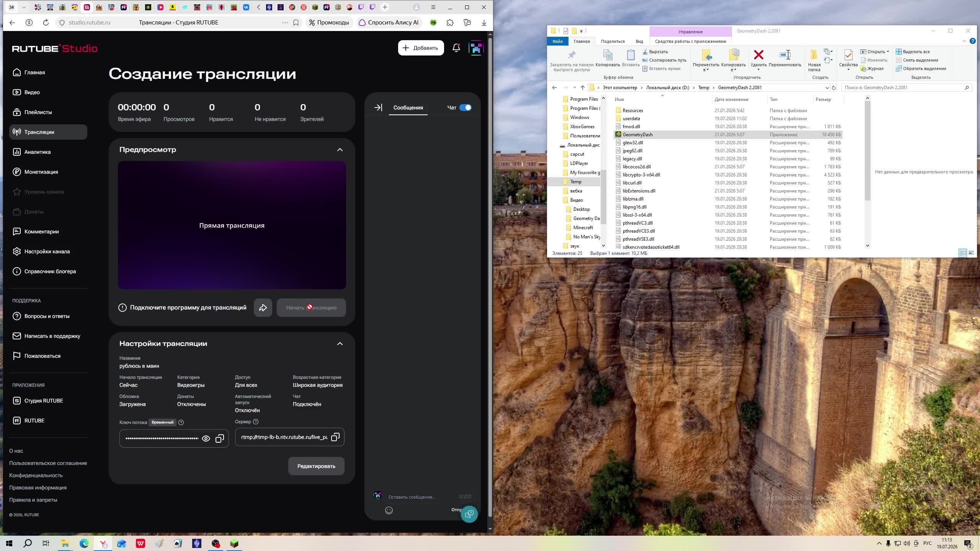Open Монетизация in sidebar
The width and height of the screenshot is (980, 551).
tap(48, 172)
